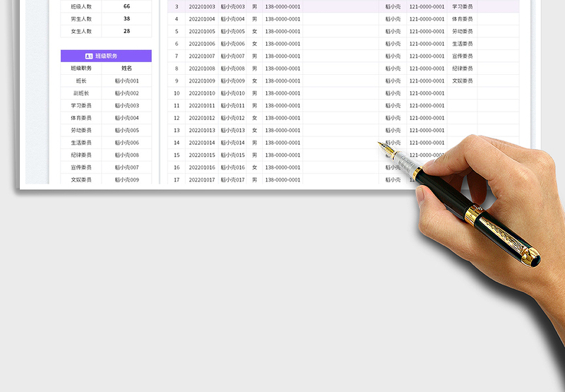Select student name 稻小壳013 in roster
565x392 pixels.
(232, 130)
